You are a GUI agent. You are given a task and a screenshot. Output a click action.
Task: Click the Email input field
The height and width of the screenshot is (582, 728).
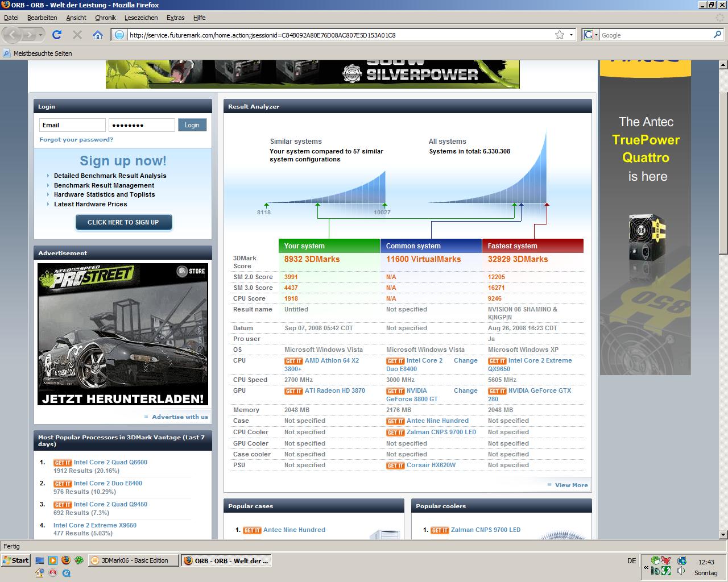[x=72, y=125]
